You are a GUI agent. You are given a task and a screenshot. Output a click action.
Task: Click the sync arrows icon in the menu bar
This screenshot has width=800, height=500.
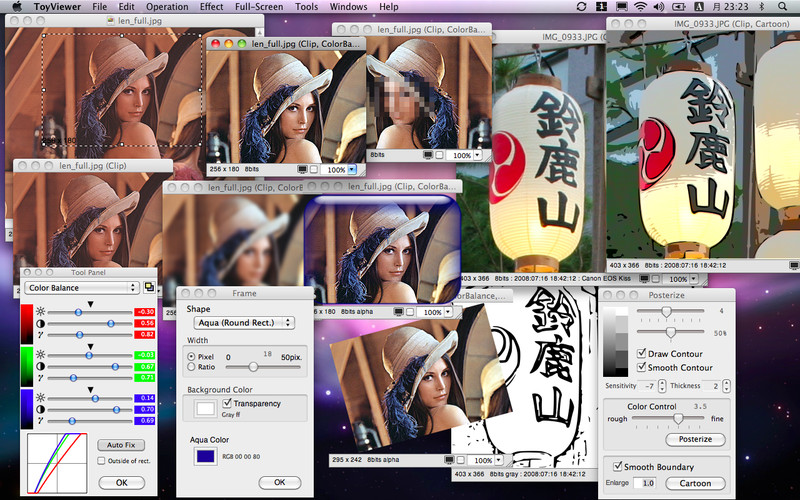(581, 7)
